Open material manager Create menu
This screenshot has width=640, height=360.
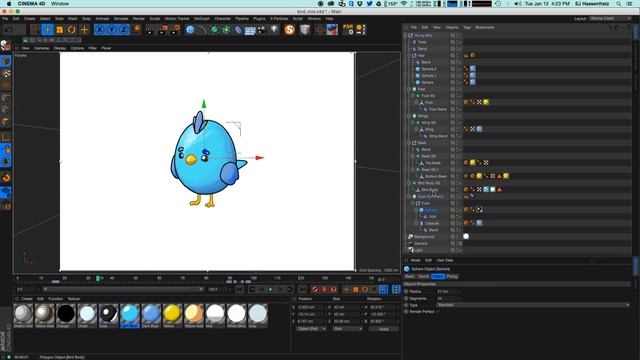tap(27, 299)
